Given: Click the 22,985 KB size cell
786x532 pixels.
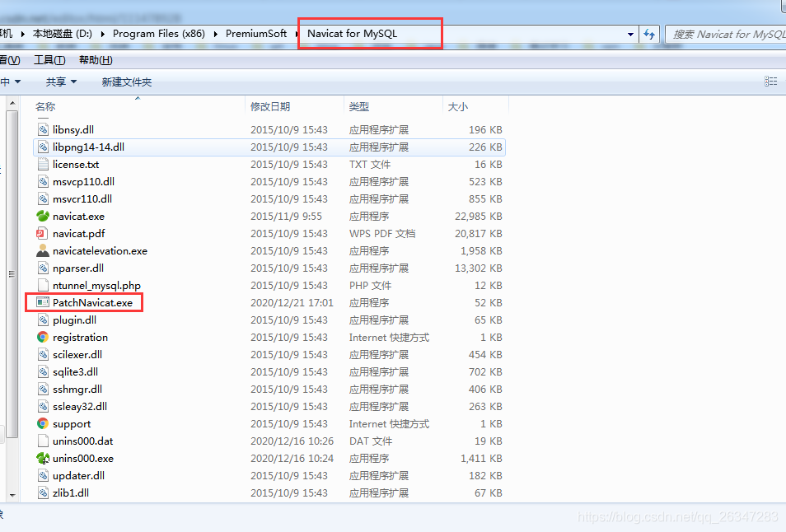Looking at the screenshot, I should pos(478,217).
